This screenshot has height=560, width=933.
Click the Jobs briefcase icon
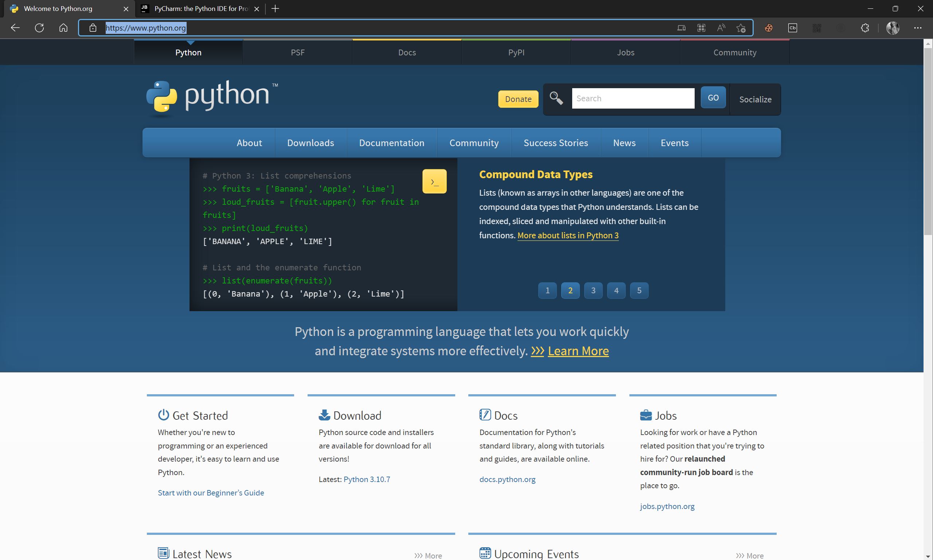(645, 414)
